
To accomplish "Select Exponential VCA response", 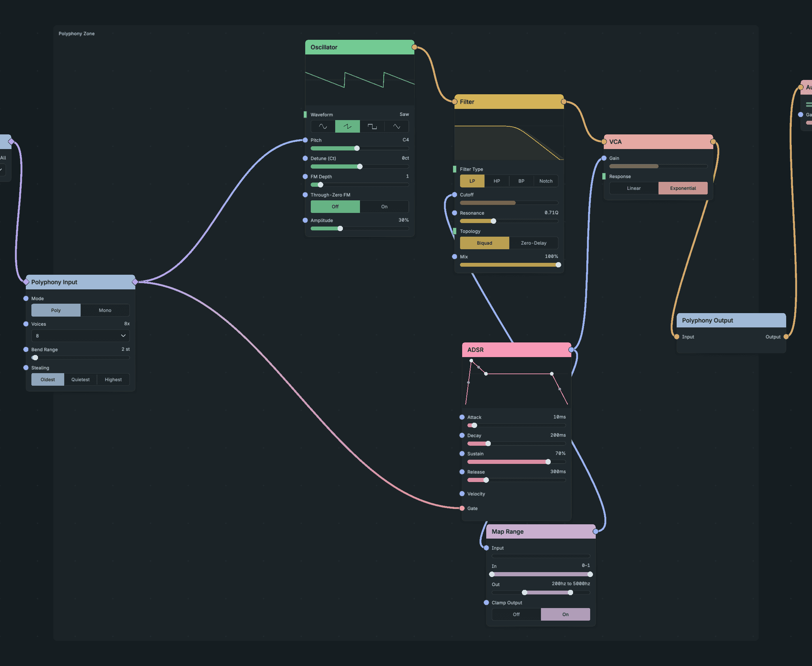I will click(x=683, y=188).
